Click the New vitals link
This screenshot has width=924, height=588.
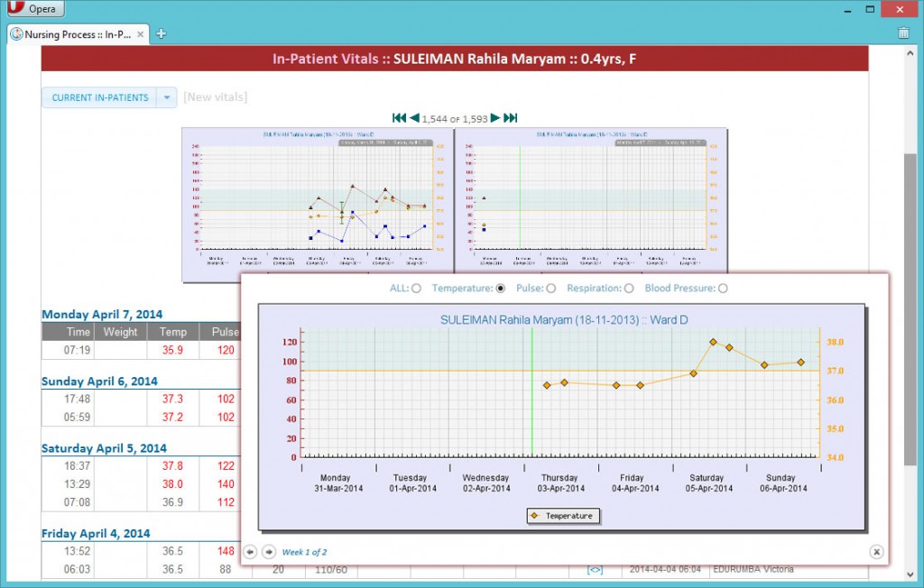(216, 96)
